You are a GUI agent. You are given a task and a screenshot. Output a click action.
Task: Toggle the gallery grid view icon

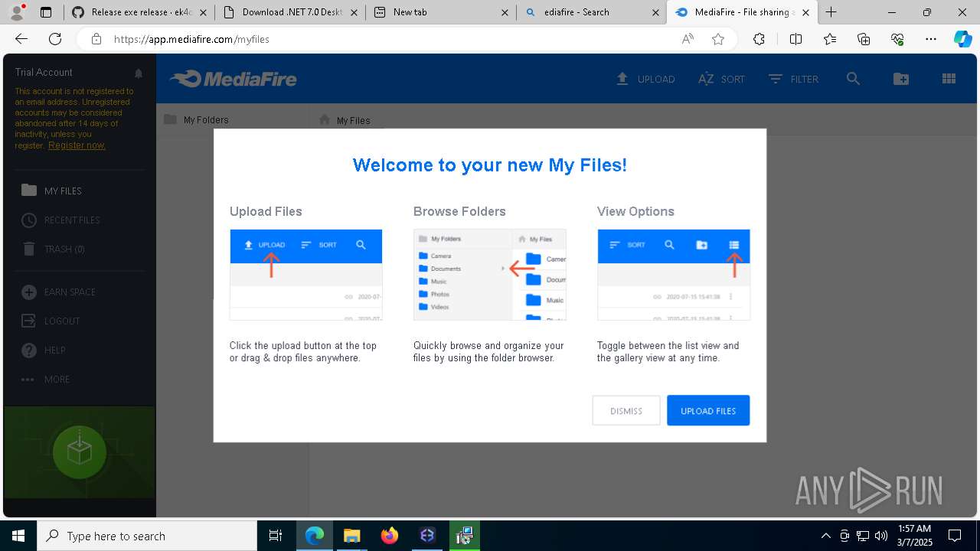(949, 79)
